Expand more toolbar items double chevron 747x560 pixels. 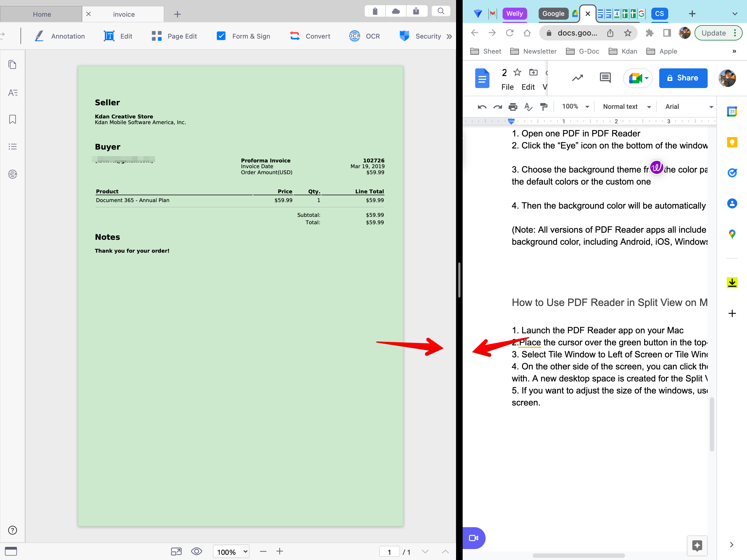(x=449, y=36)
